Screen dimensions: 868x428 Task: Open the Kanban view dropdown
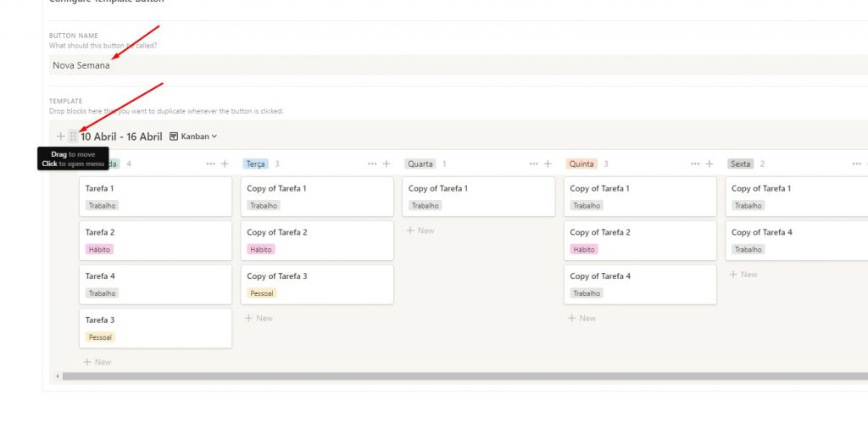point(193,136)
